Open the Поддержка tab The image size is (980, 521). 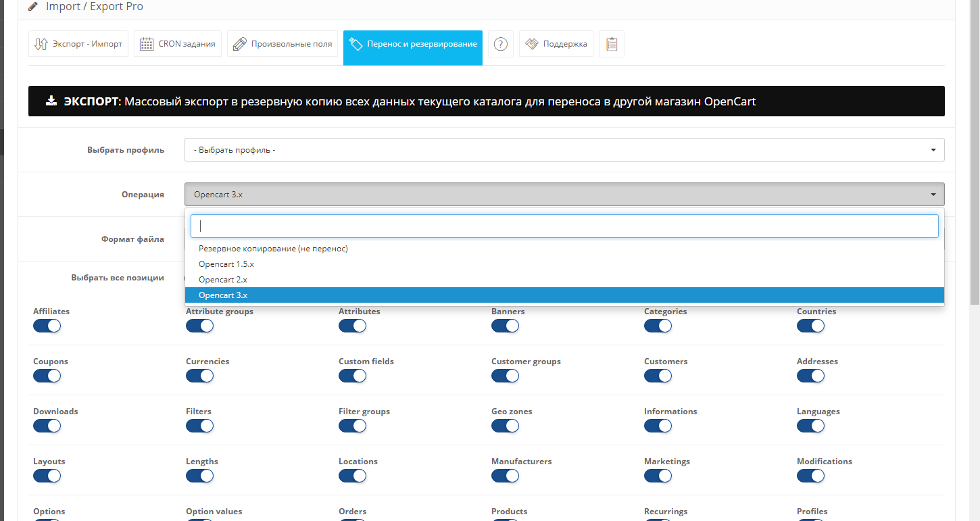(556, 44)
